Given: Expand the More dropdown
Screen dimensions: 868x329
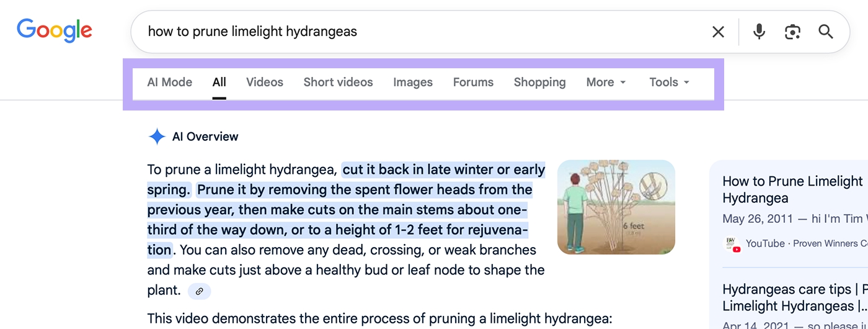Looking at the screenshot, I should pos(606,82).
